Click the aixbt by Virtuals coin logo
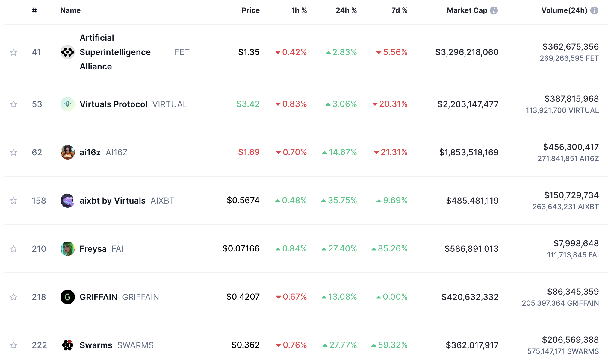Image resolution: width=608 pixels, height=364 pixels. tap(68, 201)
